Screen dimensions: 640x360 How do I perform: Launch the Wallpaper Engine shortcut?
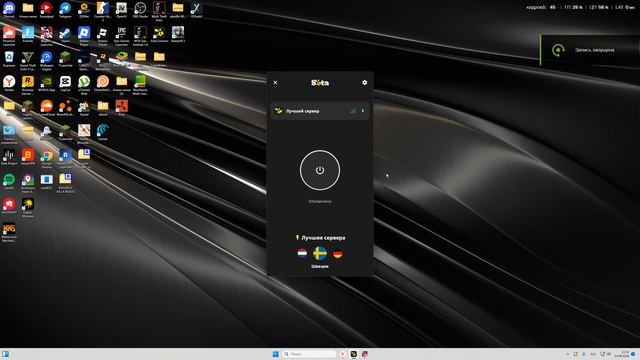tap(47, 59)
